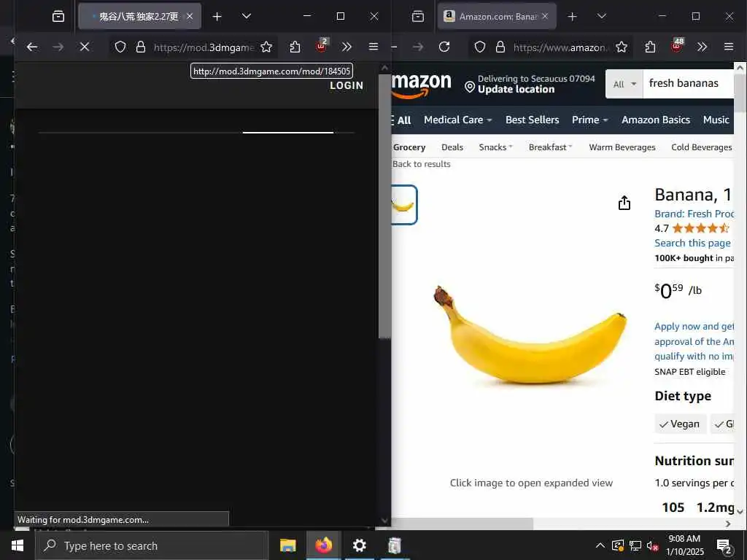Open Firefox View in the 3dmgame window
The width and height of the screenshot is (747, 560).
coord(58,16)
